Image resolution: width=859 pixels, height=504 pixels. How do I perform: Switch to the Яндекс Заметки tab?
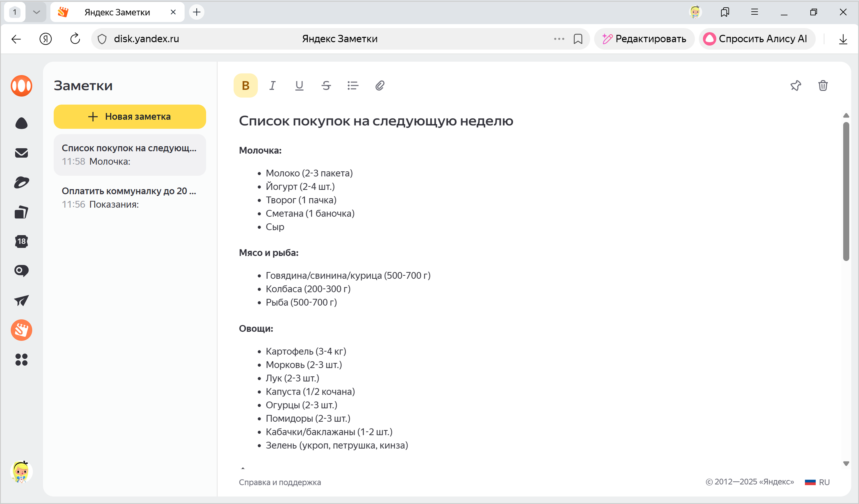point(117,12)
